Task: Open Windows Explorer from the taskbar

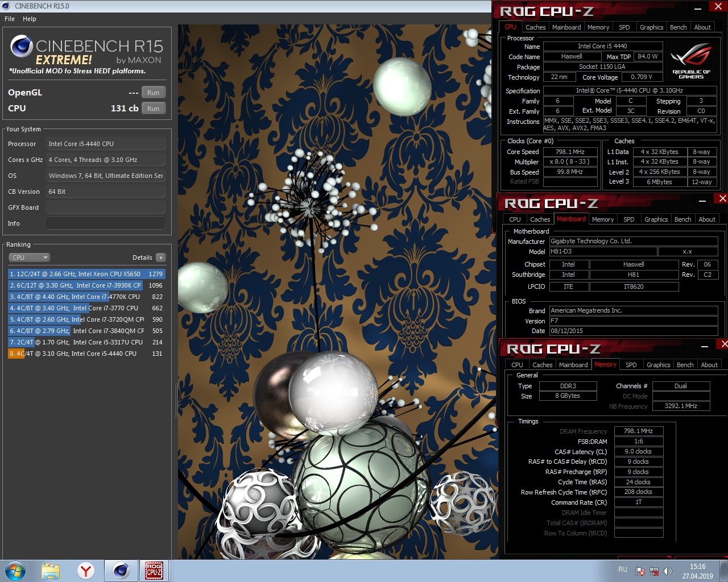Action: pyautogui.click(x=50, y=571)
